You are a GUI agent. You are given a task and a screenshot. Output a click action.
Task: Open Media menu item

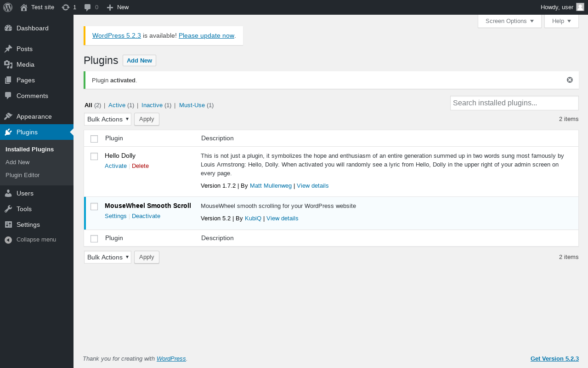coord(37,64)
